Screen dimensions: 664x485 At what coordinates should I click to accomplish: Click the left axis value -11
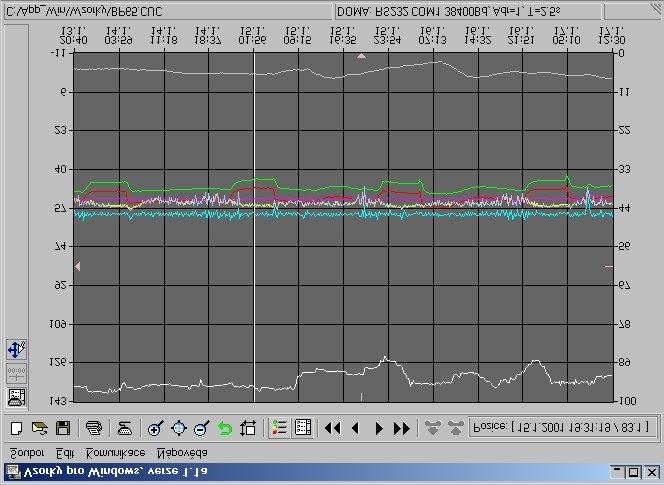pyautogui.click(x=58, y=53)
